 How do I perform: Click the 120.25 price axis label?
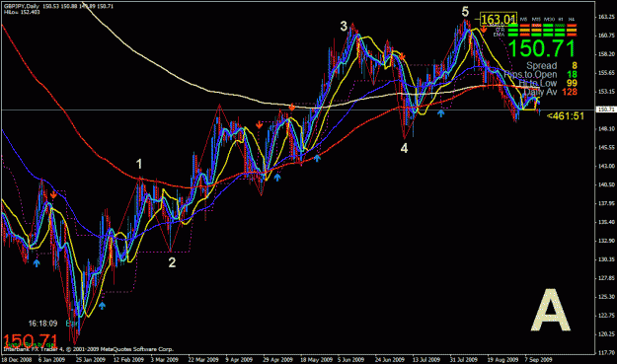pyautogui.click(x=606, y=334)
